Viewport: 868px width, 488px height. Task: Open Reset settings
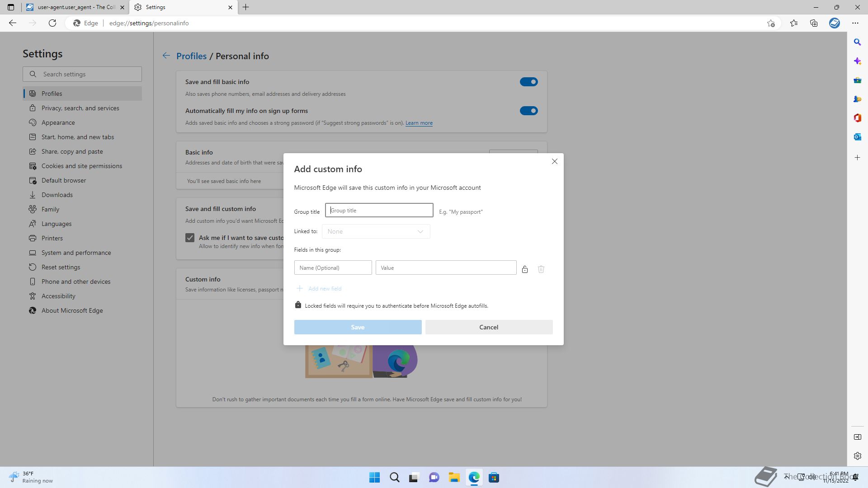pos(82,267)
